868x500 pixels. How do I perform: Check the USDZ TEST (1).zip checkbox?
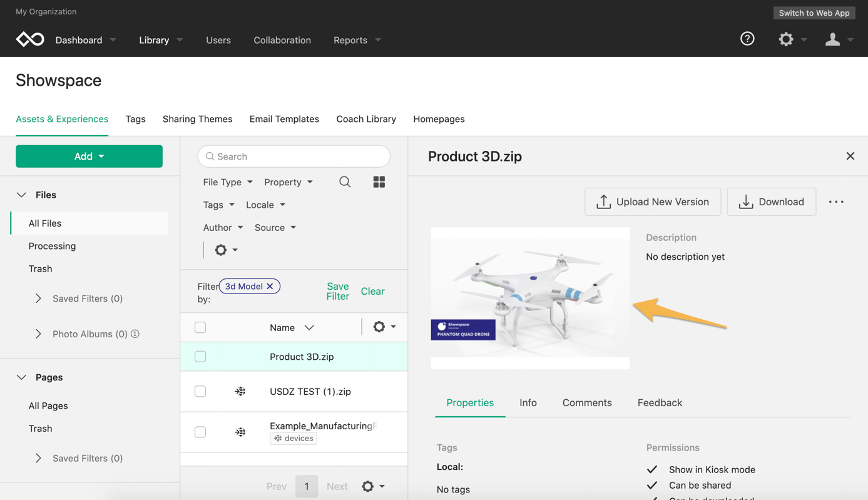[x=200, y=391]
